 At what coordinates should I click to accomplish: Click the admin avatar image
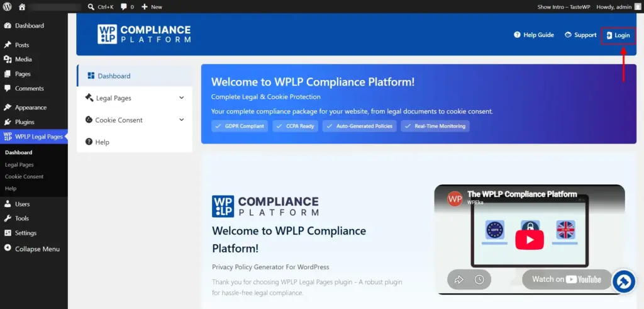(x=637, y=6)
